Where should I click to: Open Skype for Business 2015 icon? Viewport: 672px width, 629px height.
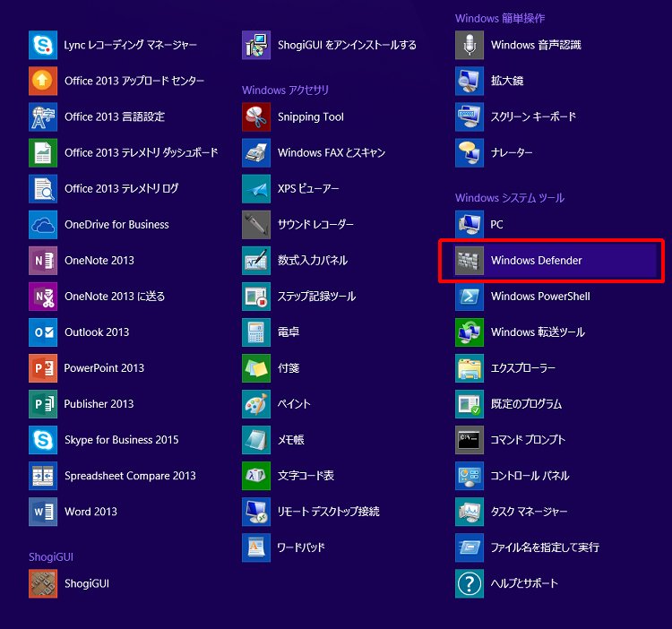[x=43, y=440]
